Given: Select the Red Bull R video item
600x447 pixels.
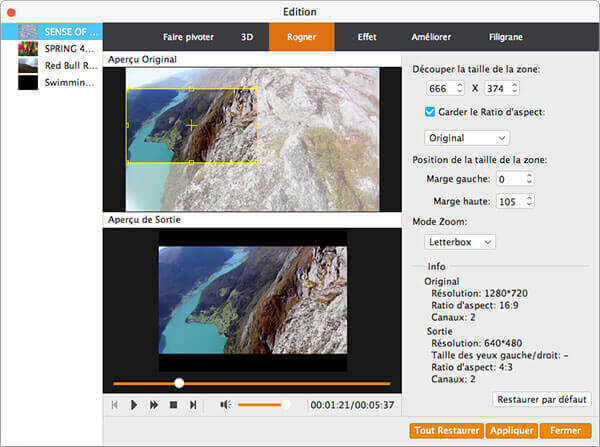Looking at the screenshot, I should coord(52,65).
